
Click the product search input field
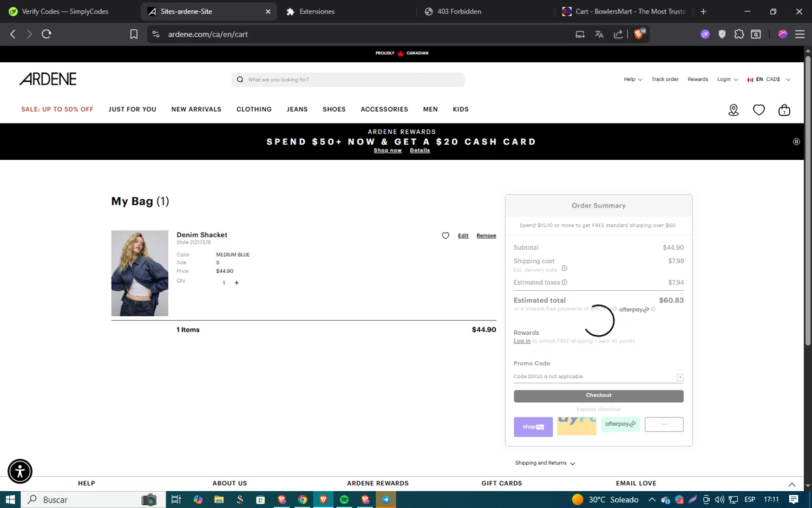click(x=348, y=80)
